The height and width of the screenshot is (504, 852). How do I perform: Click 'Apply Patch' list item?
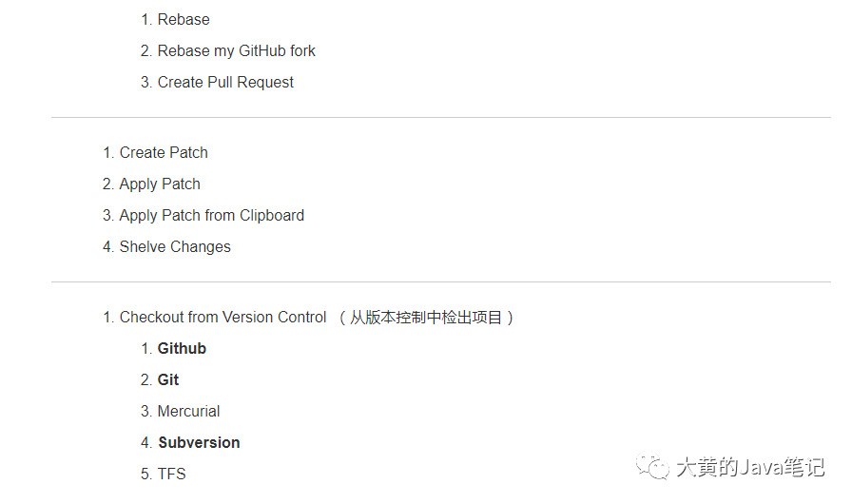tap(160, 184)
